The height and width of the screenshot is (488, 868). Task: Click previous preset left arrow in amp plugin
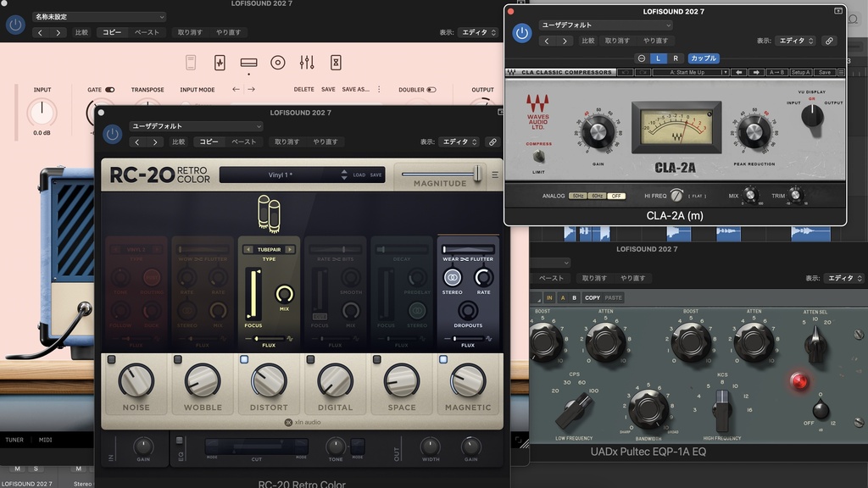236,89
